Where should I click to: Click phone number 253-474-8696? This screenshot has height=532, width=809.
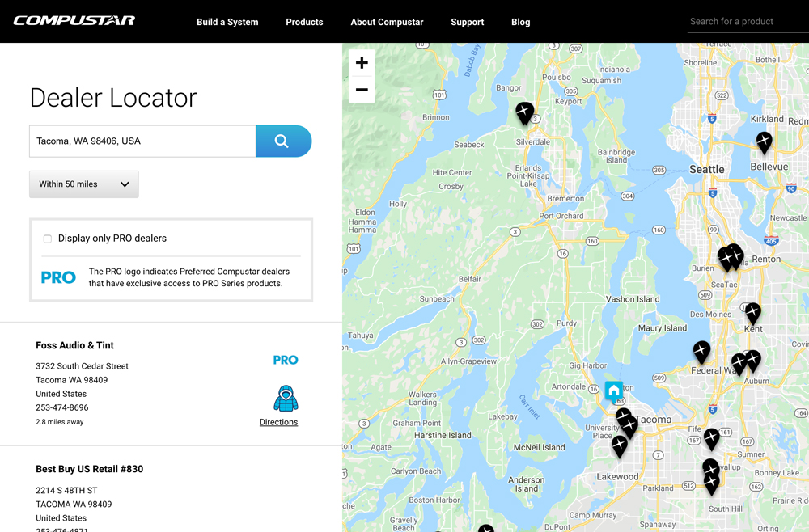(x=62, y=407)
